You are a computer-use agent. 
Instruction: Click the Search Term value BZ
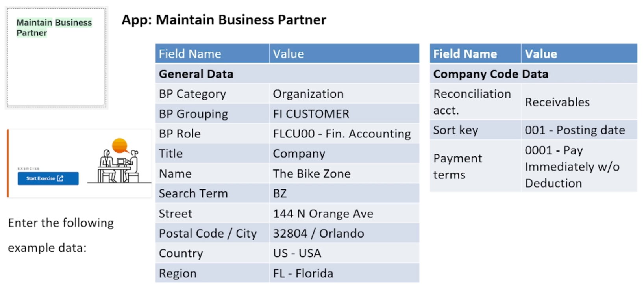(x=280, y=193)
